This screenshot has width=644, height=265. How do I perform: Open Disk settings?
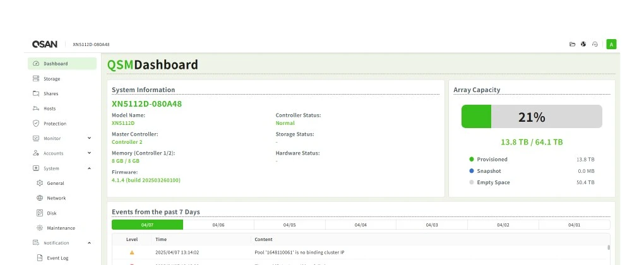tap(62, 213)
